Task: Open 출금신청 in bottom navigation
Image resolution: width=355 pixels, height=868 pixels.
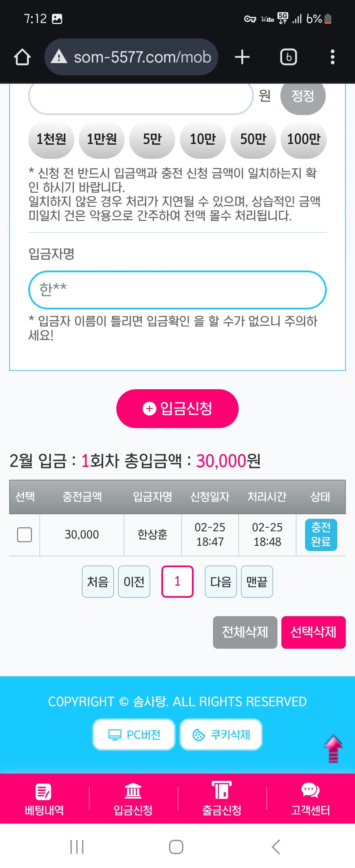Action: (x=222, y=799)
